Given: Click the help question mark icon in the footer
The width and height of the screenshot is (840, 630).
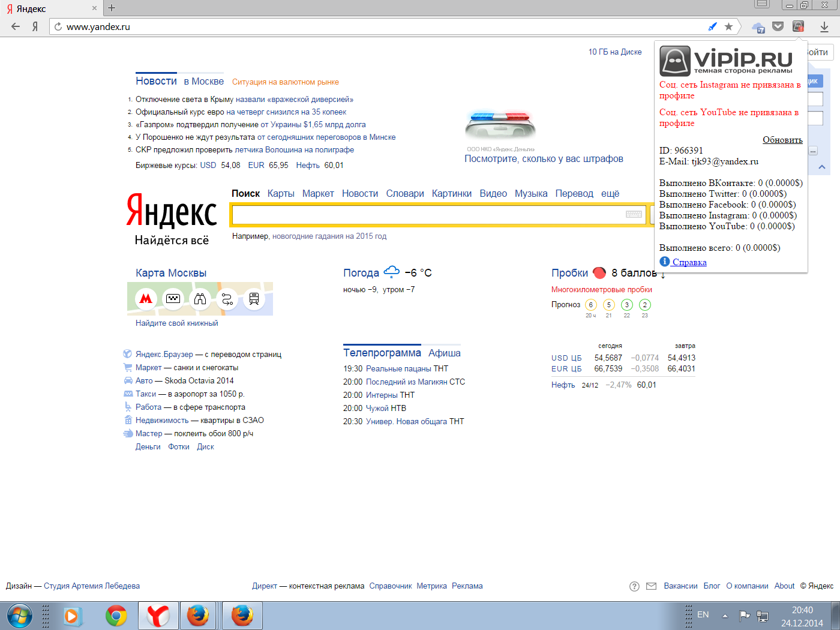Looking at the screenshot, I should coord(634,586).
